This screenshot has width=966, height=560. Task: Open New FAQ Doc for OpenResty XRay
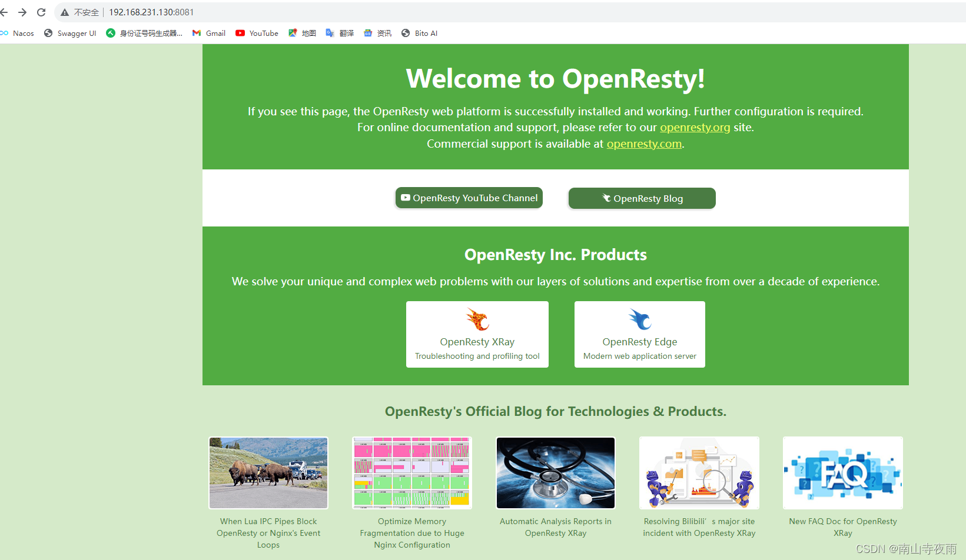[x=843, y=527]
